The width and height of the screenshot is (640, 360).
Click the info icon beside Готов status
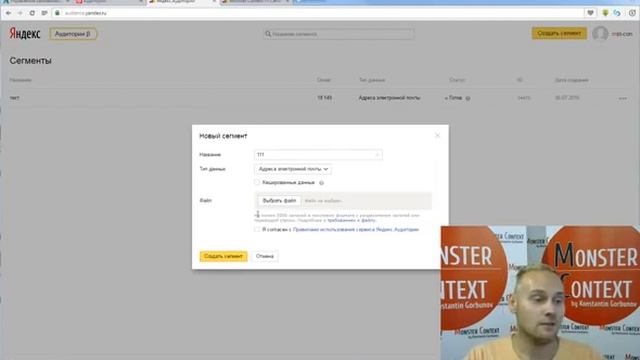(468, 98)
